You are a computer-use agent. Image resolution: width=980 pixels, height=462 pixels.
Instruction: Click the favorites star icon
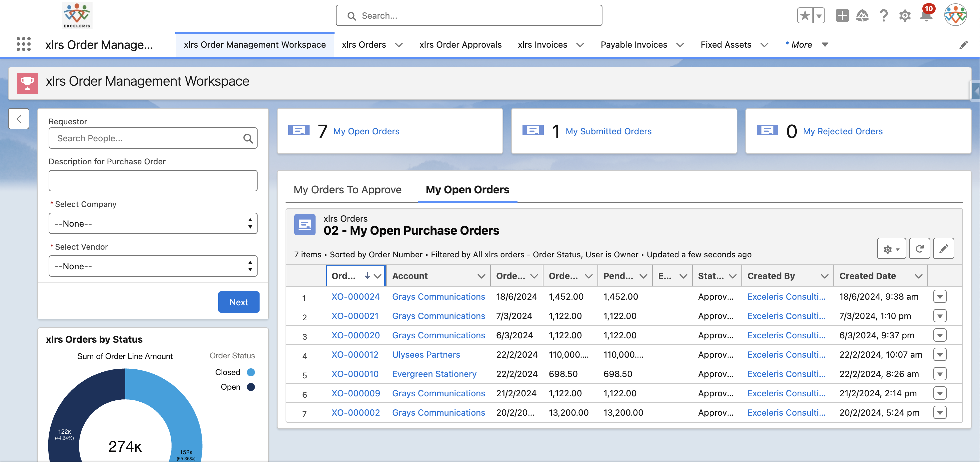[805, 16]
